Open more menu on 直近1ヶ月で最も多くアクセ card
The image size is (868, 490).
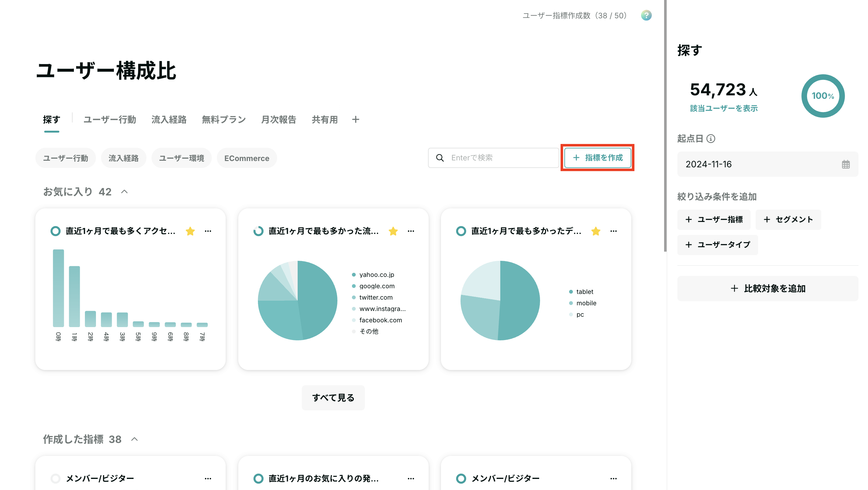coord(208,231)
